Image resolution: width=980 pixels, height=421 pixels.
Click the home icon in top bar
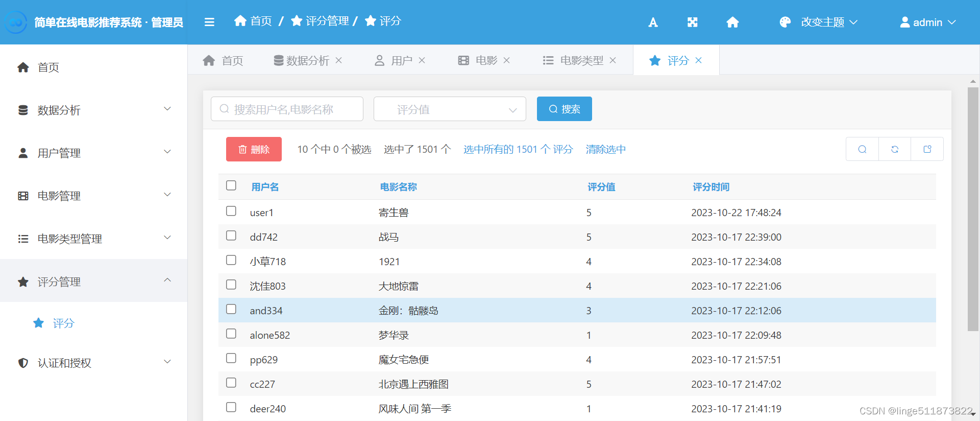[x=732, y=22]
